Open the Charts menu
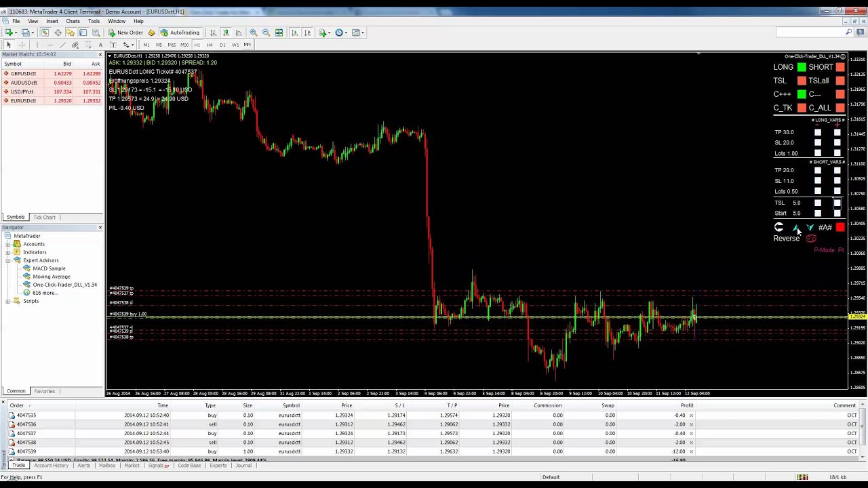 tap(73, 21)
